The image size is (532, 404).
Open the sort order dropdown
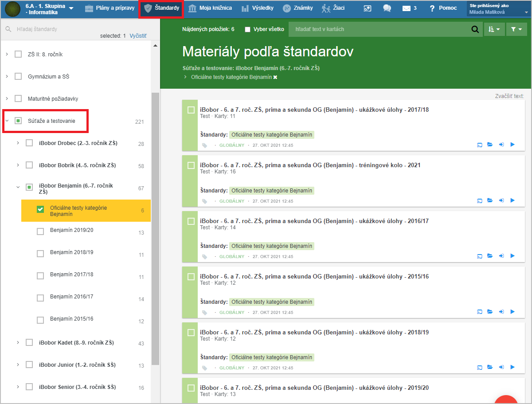(x=494, y=29)
